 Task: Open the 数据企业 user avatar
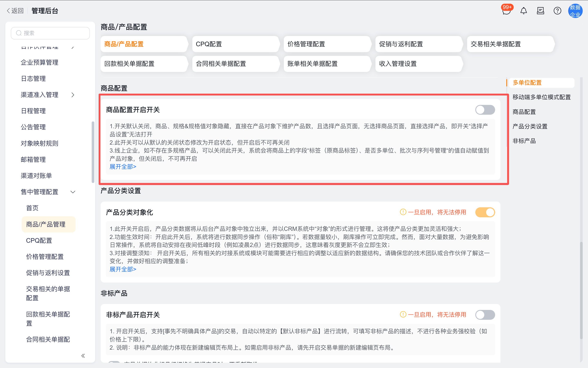point(575,11)
